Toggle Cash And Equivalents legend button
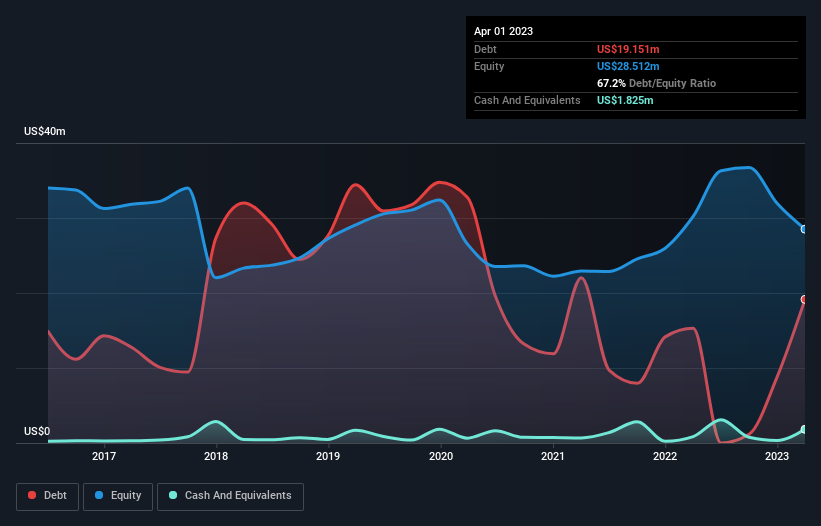The width and height of the screenshot is (821, 526). (x=230, y=496)
